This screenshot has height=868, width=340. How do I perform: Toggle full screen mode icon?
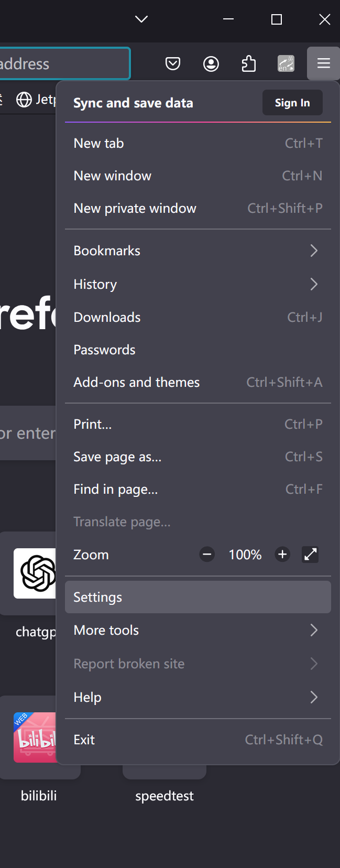pos(310,555)
